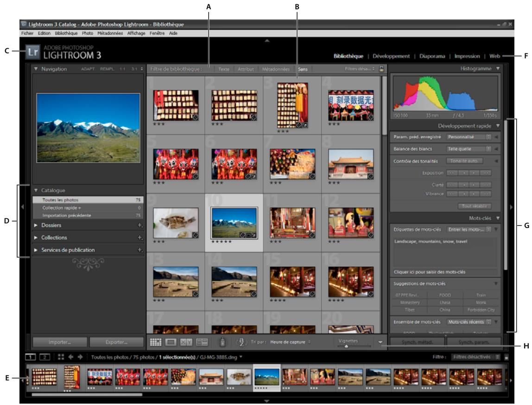Collapse the Navigation panel
The height and width of the screenshot is (405, 532).
pos(36,69)
